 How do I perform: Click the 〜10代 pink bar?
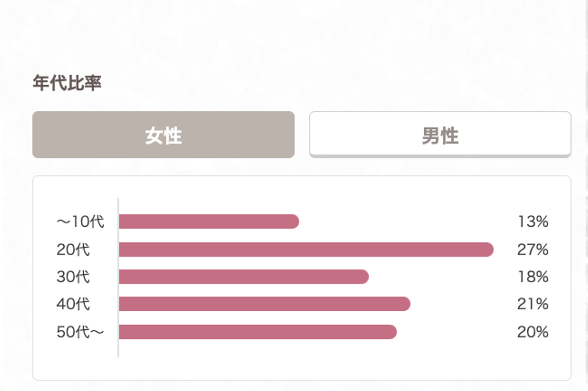[x=209, y=221]
